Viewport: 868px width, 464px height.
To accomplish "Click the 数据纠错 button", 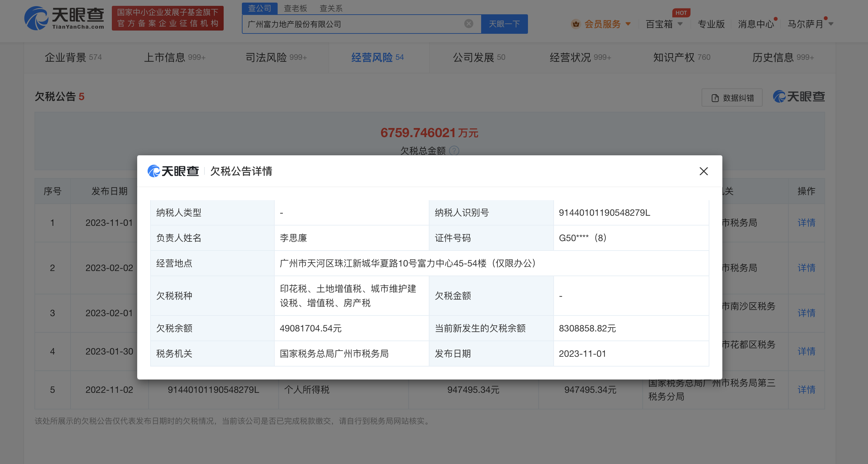I will (x=731, y=98).
